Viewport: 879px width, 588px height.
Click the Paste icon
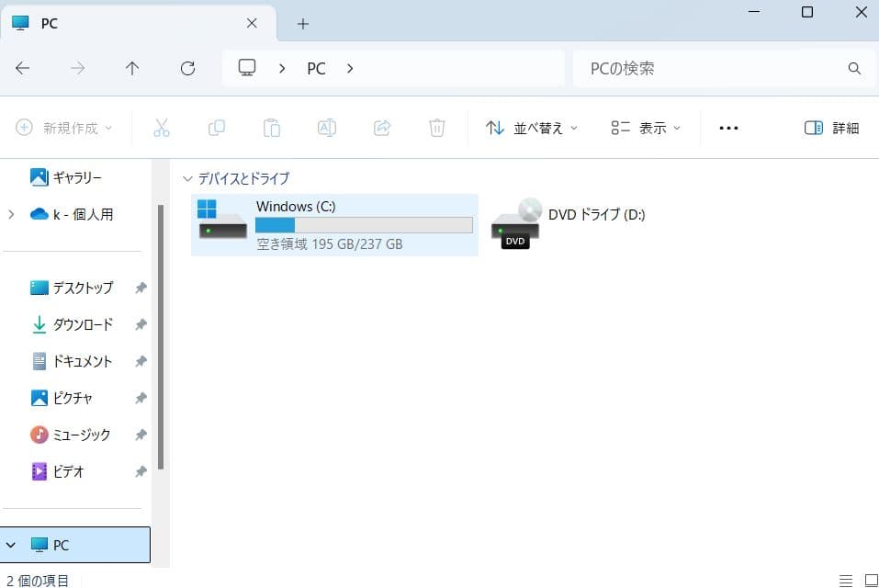point(272,128)
